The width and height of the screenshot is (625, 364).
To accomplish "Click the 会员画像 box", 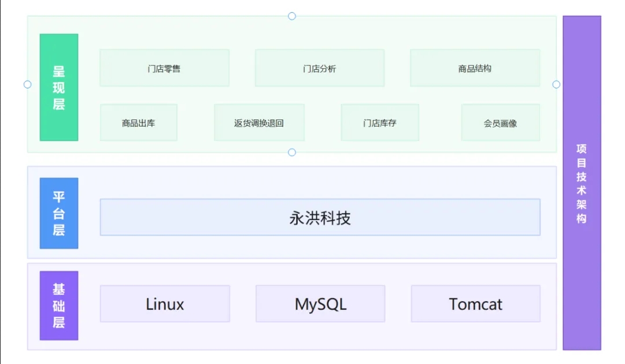I will point(501,122).
